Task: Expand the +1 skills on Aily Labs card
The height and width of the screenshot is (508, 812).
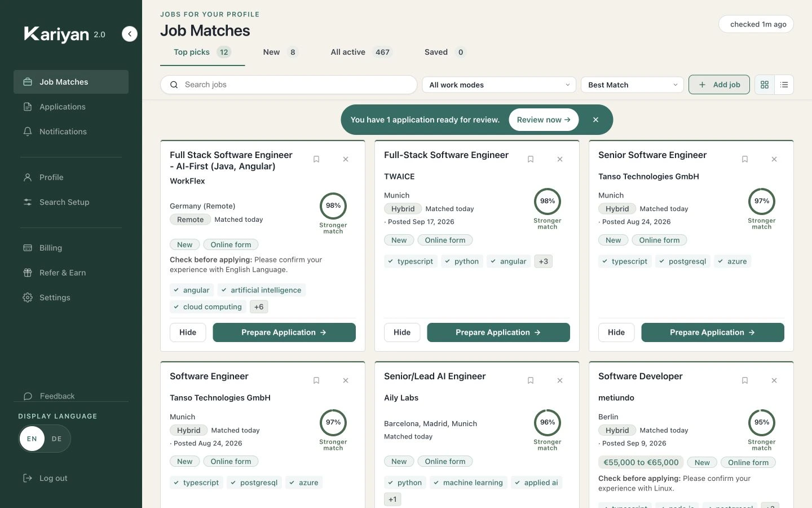Action: (x=392, y=500)
